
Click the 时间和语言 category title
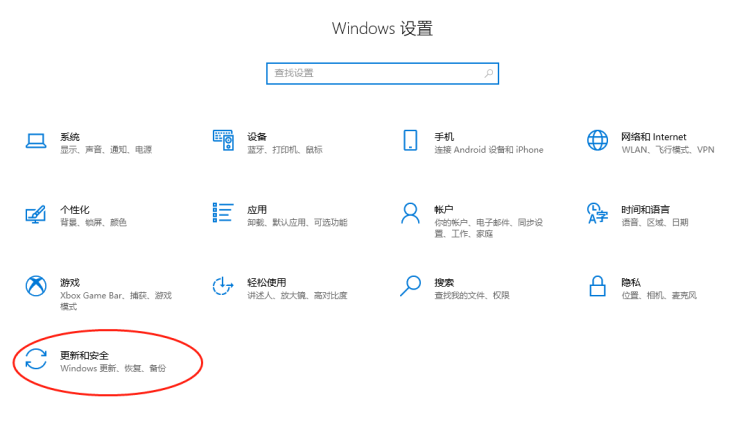645,210
